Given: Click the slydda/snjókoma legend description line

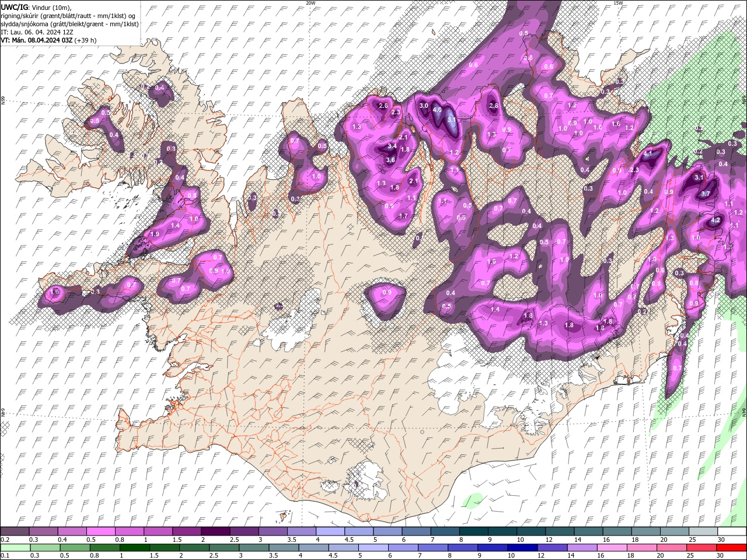Looking at the screenshot, I should (70, 24).
